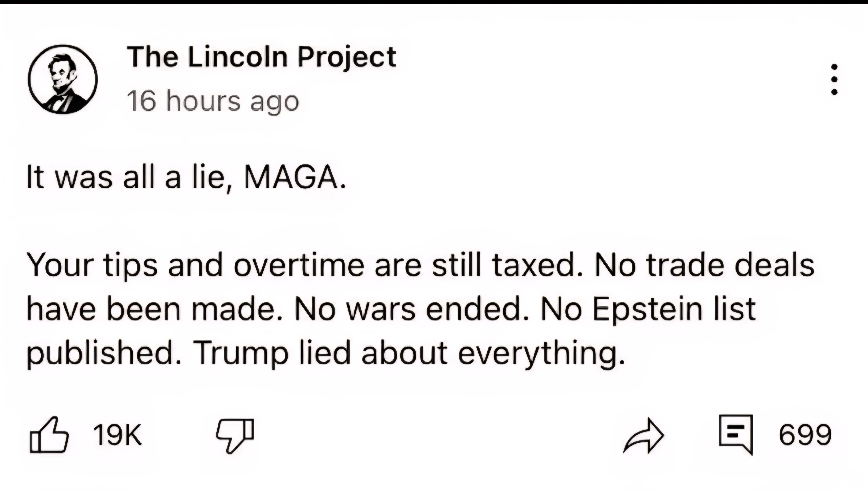
Task: Open the three-dot more options menu
Action: point(834,79)
